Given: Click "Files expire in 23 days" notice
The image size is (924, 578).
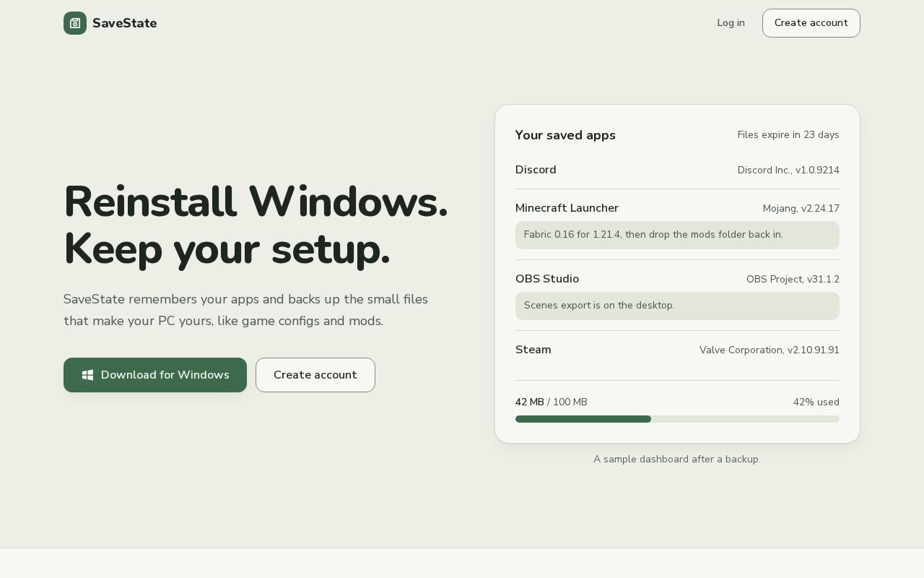Looking at the screenshot, I should tap(788, 135).
